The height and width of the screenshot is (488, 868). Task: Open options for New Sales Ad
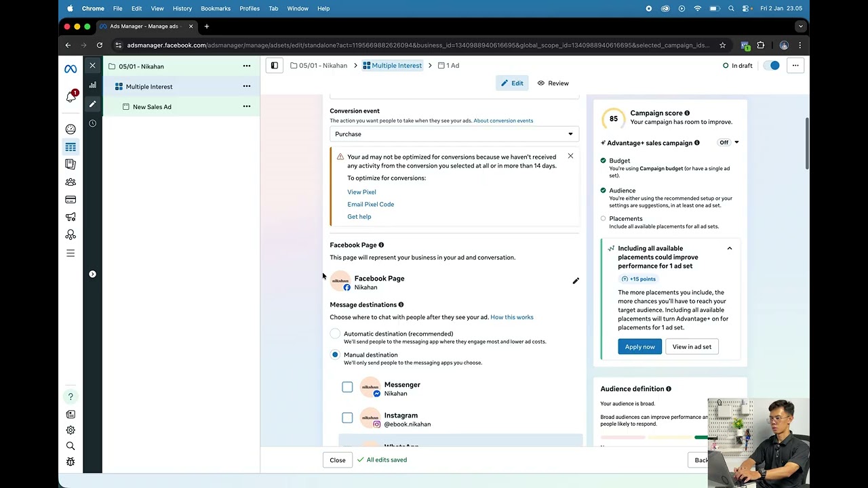point(247,106)
